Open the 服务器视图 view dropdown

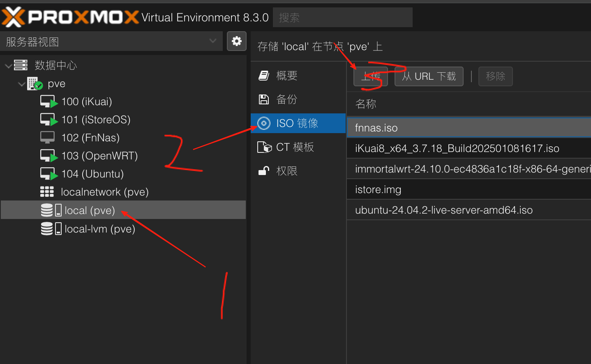111,41
